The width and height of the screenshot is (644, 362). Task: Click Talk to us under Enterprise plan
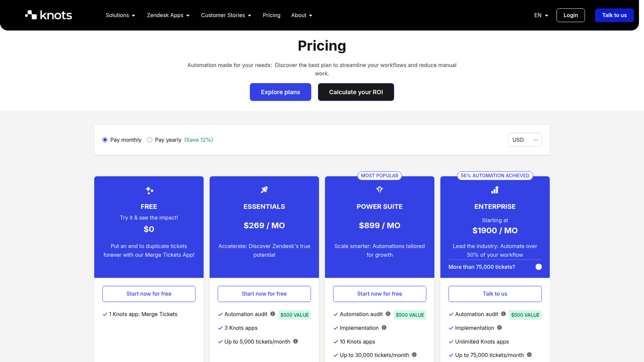(x=495, y=294)
